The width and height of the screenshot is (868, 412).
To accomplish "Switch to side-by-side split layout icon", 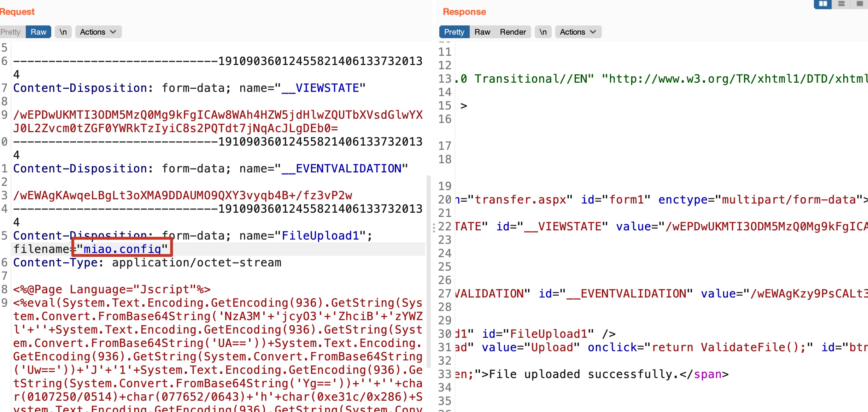I will tap(823, 4).
